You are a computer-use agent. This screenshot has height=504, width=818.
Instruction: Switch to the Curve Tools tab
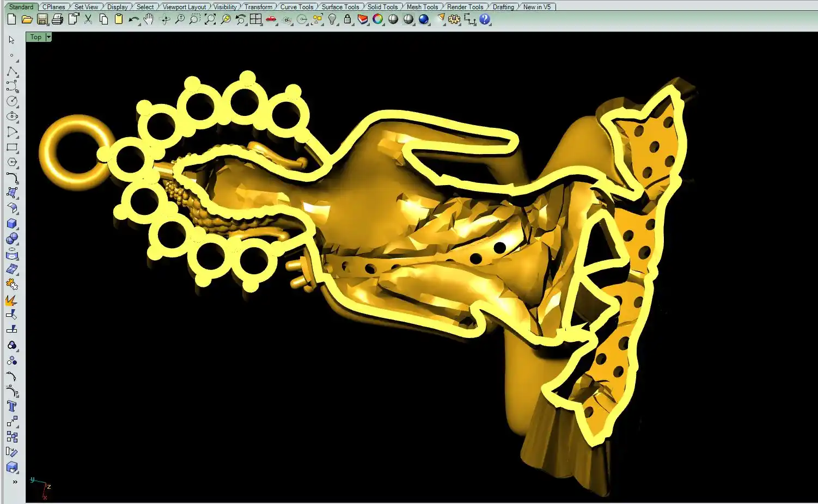(x=296, y=7)
